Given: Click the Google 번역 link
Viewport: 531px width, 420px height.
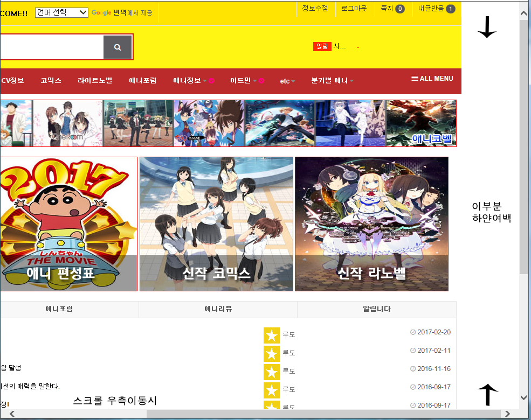Looking at the screenshot, I should tap(122, 12).
